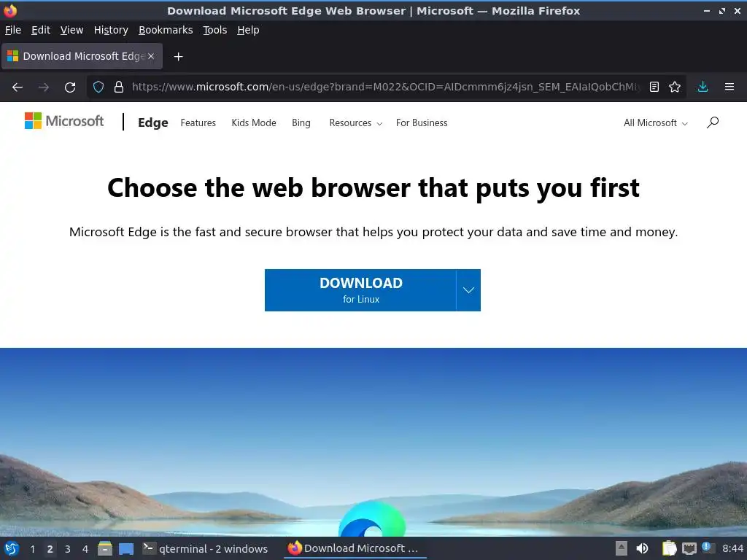Reload the page with the refresh icon

[x=70, y=87]
